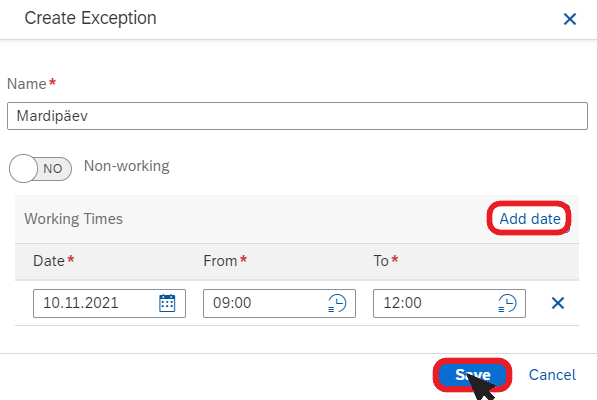Viewport: 597px width, 400px height.
Task: Cancel creating the exception
Action: (x=552, y=375)
